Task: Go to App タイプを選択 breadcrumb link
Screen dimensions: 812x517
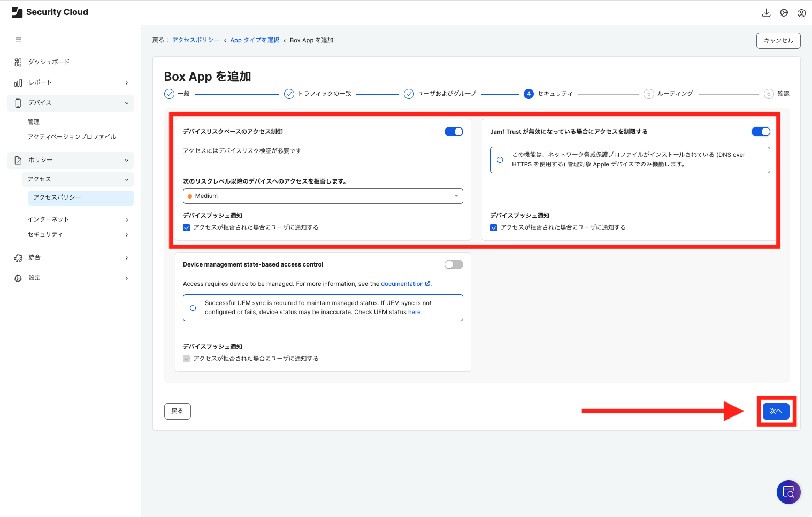Action: 255,40
